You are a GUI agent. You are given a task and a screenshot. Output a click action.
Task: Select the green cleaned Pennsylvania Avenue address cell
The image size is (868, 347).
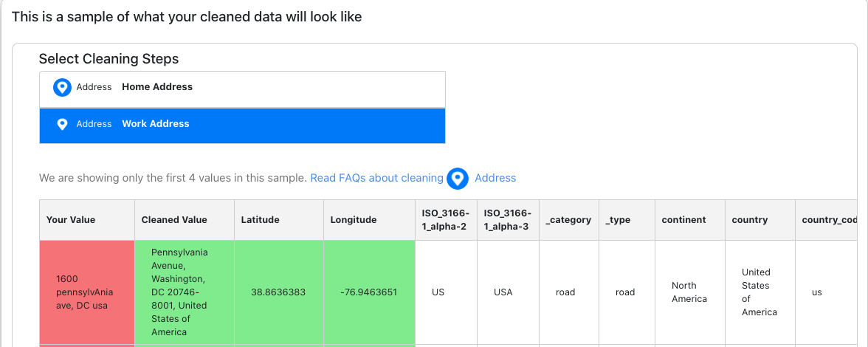coord(185,292)
